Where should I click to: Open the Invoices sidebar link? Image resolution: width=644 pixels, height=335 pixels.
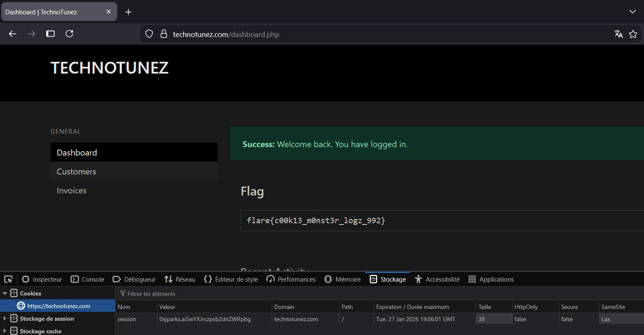[x=71, y=190]
